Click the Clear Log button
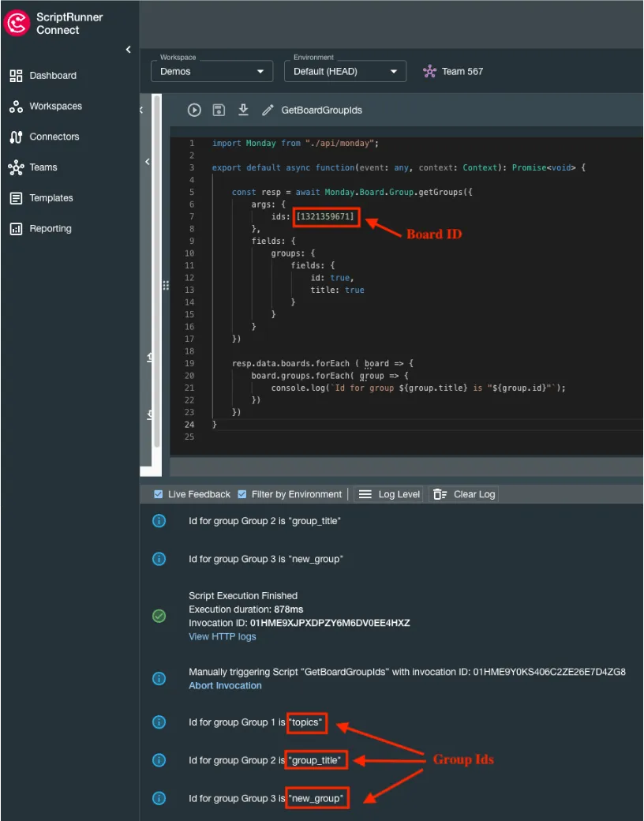The image size is (644, 821). [x=464, y=494]
